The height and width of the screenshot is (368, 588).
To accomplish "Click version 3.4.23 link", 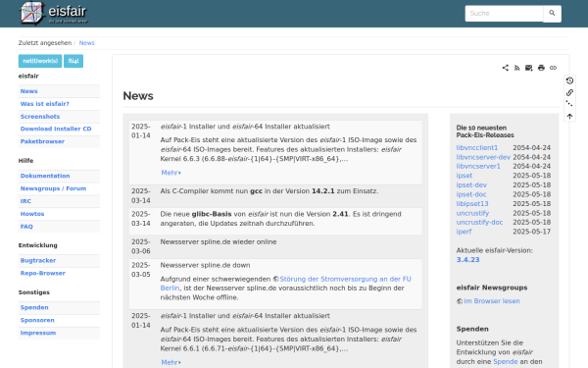I will [467, 260].
